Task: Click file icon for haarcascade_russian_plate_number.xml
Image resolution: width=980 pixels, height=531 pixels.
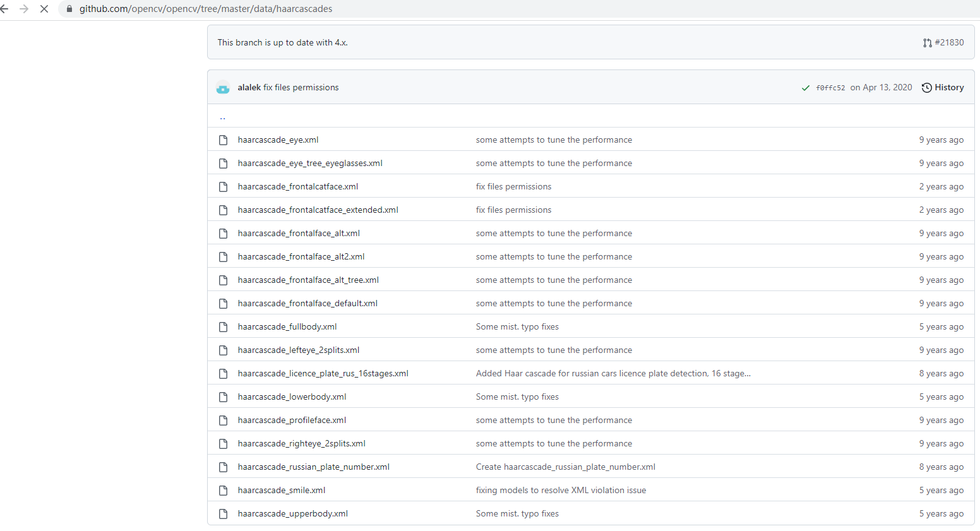Action: [x=223, y=467]
